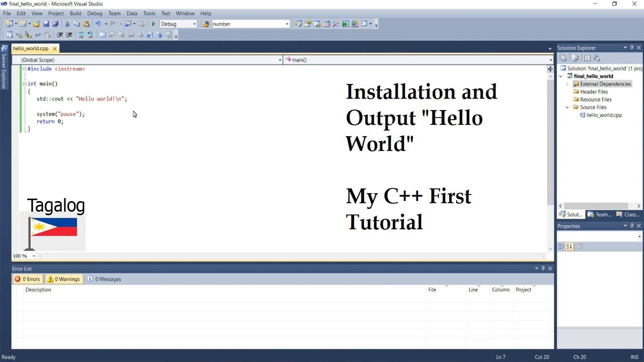Toggle Alphabetical sort in Properties panel
Image resolution: width=644 pixels, height=362 pixels.
pos(570,246)
